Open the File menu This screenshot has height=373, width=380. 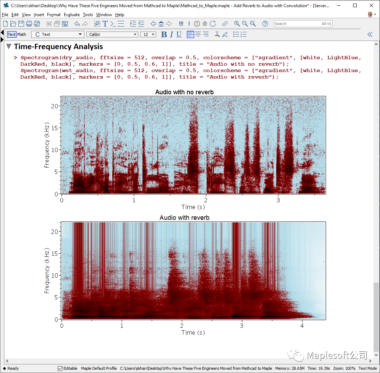(x=5, y=15)
